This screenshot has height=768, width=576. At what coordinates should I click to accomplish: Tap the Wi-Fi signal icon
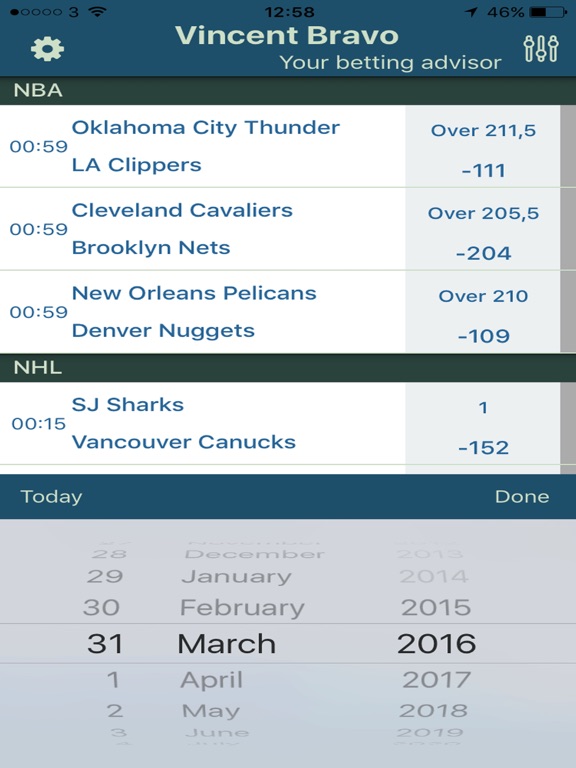point(98,11)
